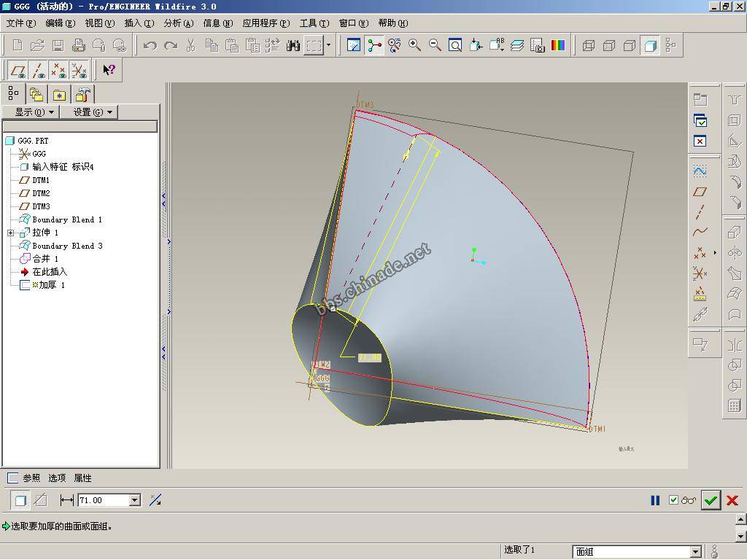Click the Zoom In magnifier icon
The height and width of the screenshot is (560, 747).
point(415,45)
